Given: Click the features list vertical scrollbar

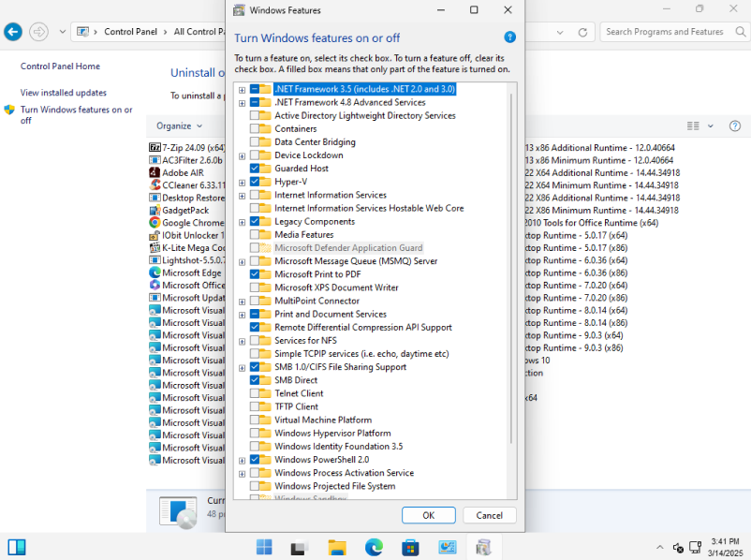Looking at the screenshot, I should (x=511, y=268).
